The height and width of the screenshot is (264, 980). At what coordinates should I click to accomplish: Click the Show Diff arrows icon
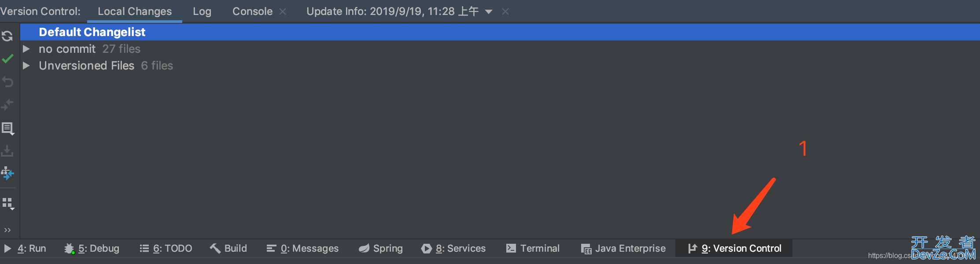(x=7, y=105)
